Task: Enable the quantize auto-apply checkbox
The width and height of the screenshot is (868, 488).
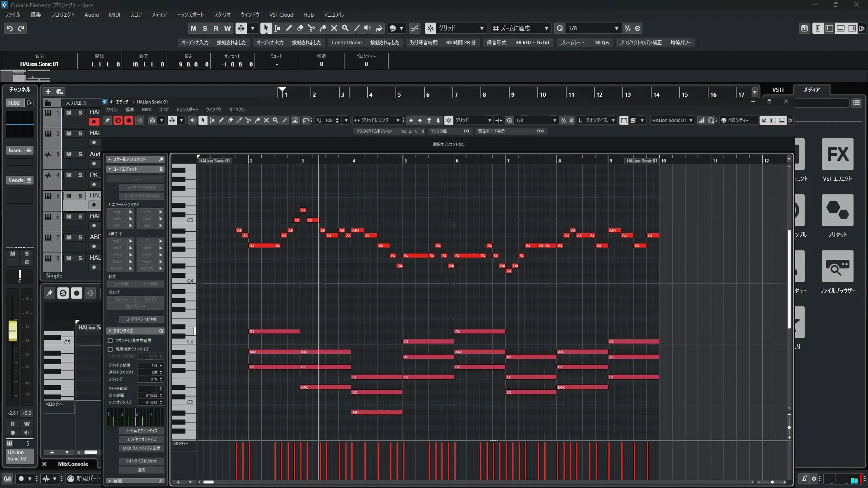Action: pos(110,340)
